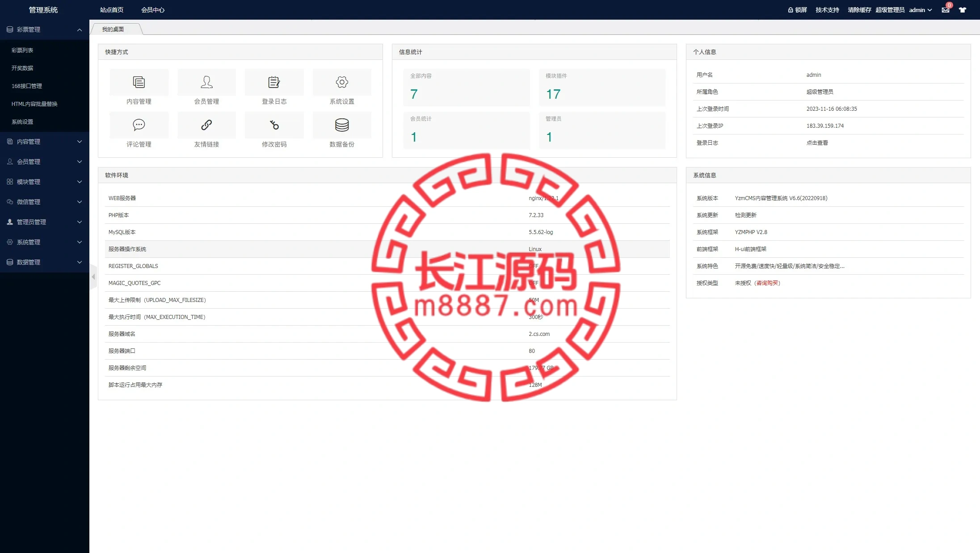Switch to the 我的桌面 tab
This screenshot has height=553, width=980.
click(113, 29)
